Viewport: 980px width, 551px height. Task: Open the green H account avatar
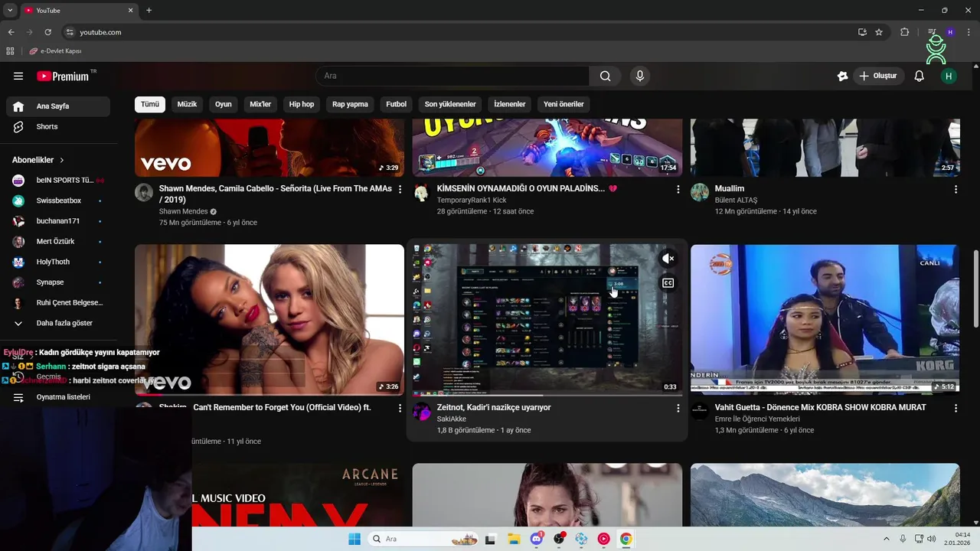click(x=949, y=76)
